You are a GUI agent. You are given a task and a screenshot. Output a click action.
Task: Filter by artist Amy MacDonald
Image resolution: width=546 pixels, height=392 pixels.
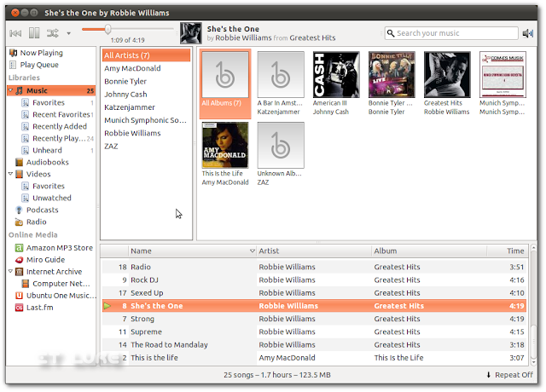146,68
